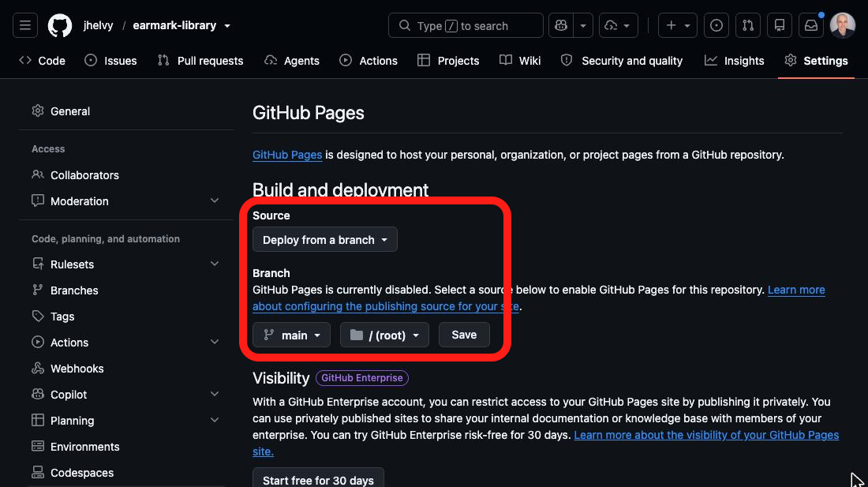View your issues via header circle icon

click(716, 25)
